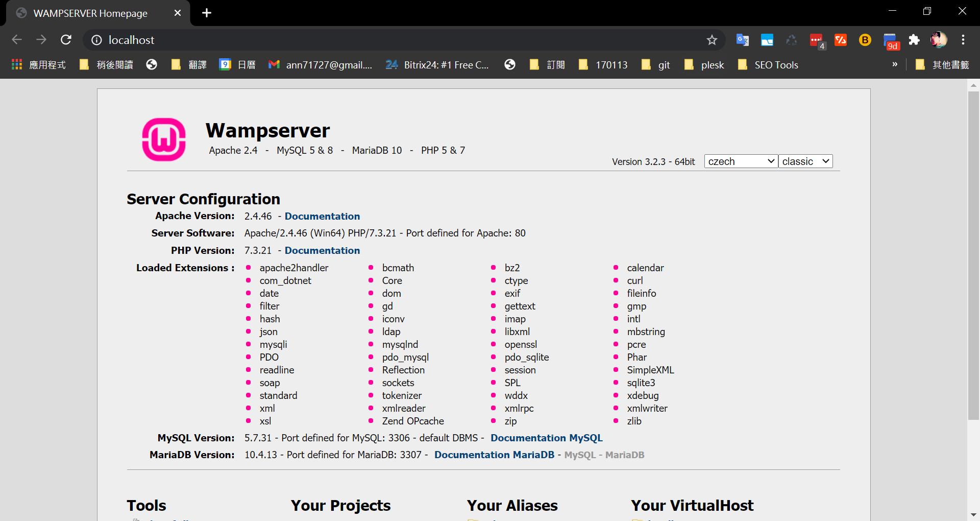The image size is (980, 521).
Task: Open the Bitrix24 bookmark
Action: pyautogui.click(x=437, y=65)
